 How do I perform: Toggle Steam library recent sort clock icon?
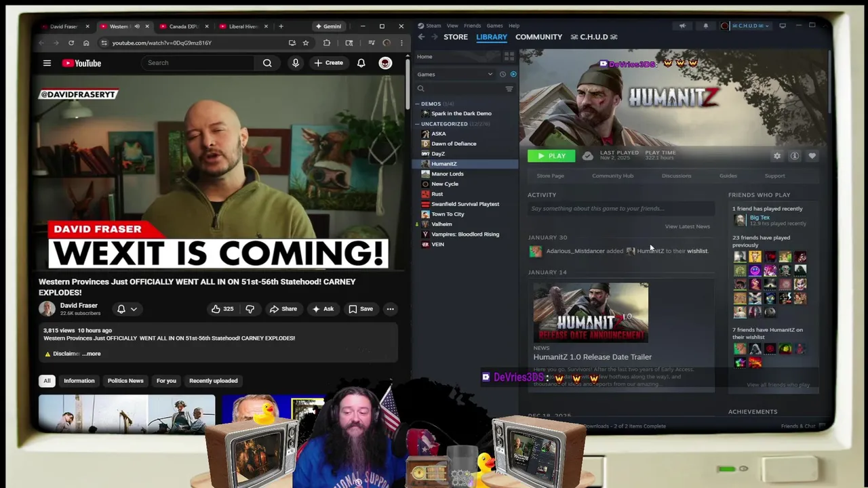502,75
